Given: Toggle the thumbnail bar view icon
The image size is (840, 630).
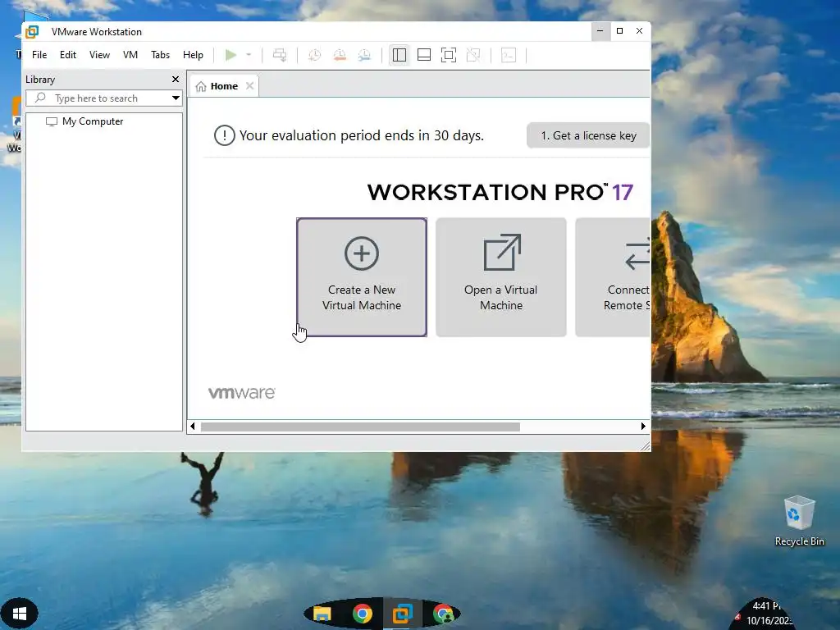Looking at the screenshot, I should click(x=424, y=55).
